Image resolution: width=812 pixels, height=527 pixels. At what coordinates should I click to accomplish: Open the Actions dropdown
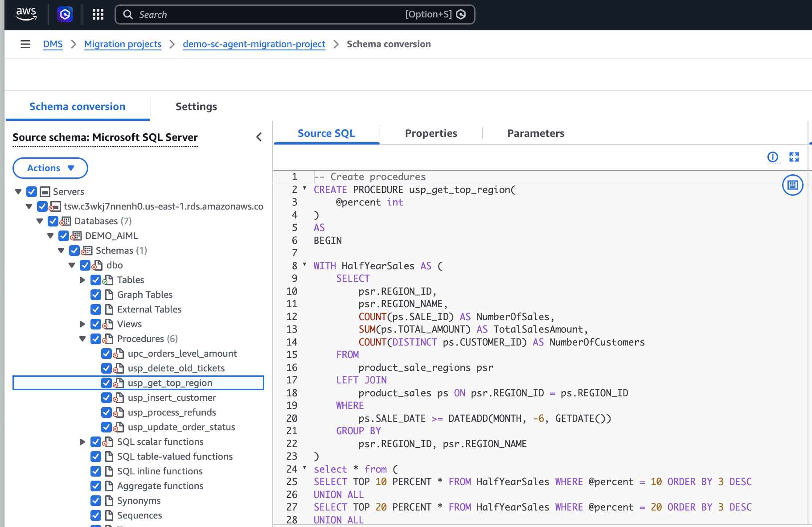50,168
